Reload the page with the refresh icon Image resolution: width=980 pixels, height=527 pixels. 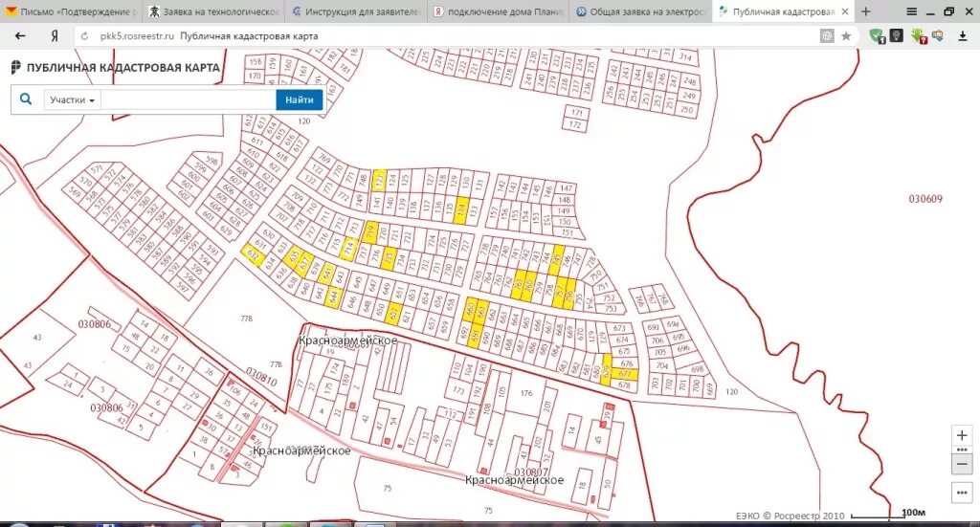point(85,36)
